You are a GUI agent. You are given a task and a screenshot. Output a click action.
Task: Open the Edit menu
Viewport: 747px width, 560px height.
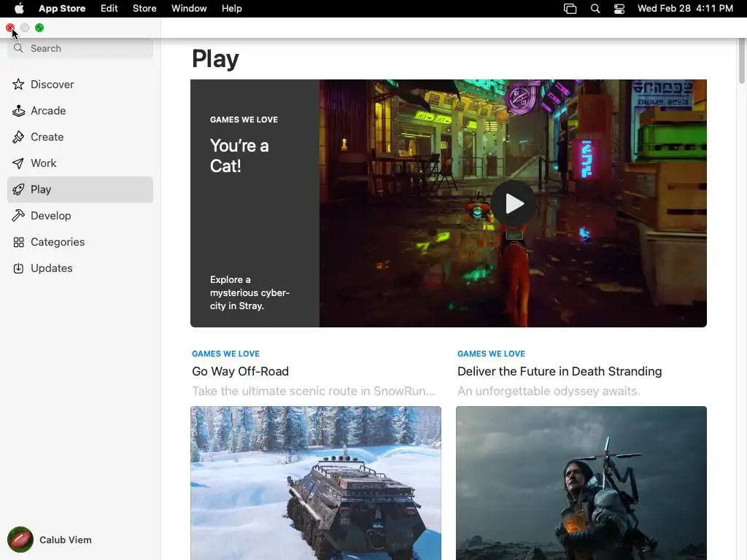[109, 9]
